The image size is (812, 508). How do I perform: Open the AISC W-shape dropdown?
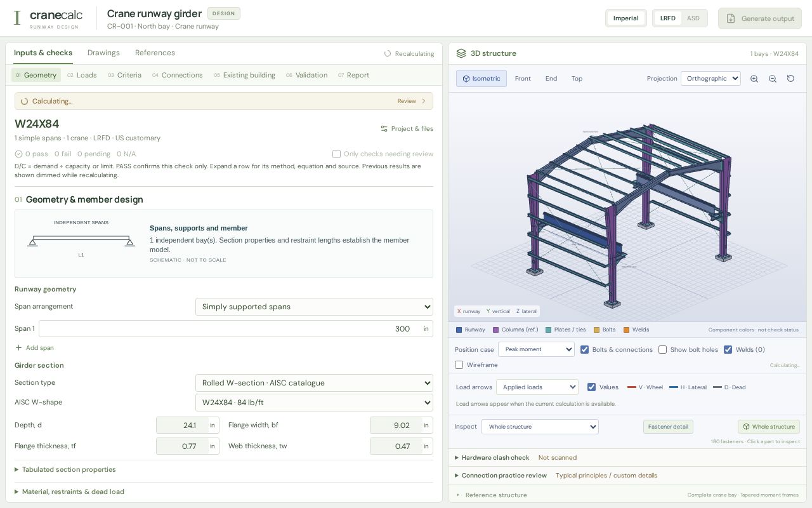tap(314, 403)
